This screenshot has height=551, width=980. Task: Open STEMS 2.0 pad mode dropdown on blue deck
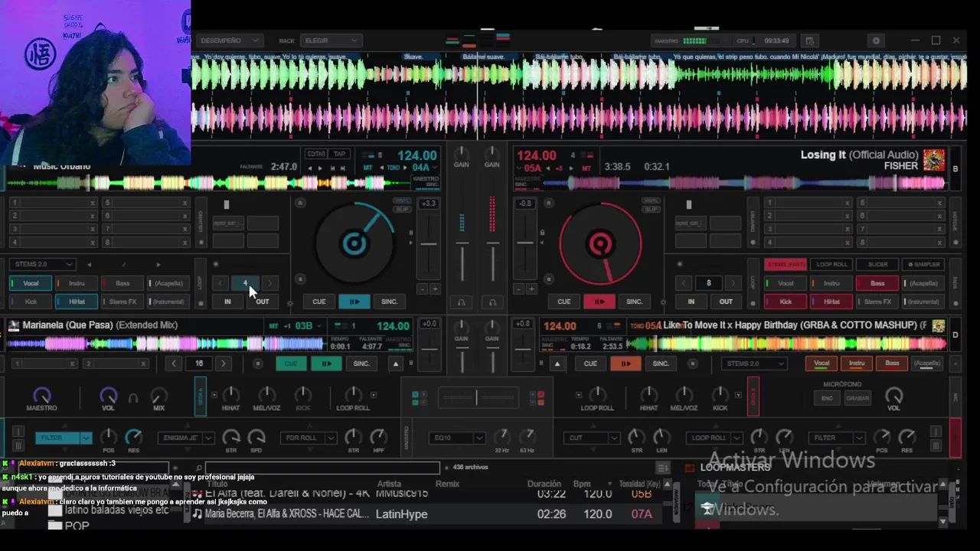coord(42,264)
